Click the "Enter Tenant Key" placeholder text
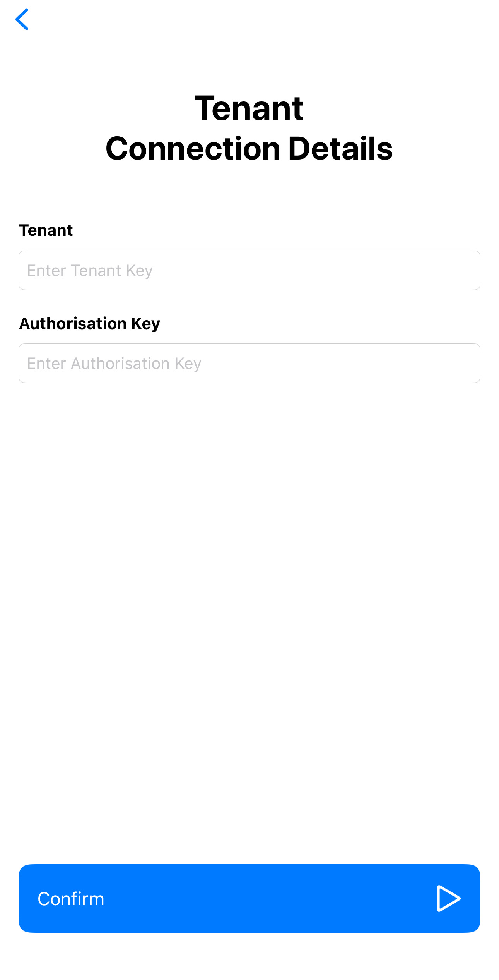499x980 pixels. [x=90, y=271]
